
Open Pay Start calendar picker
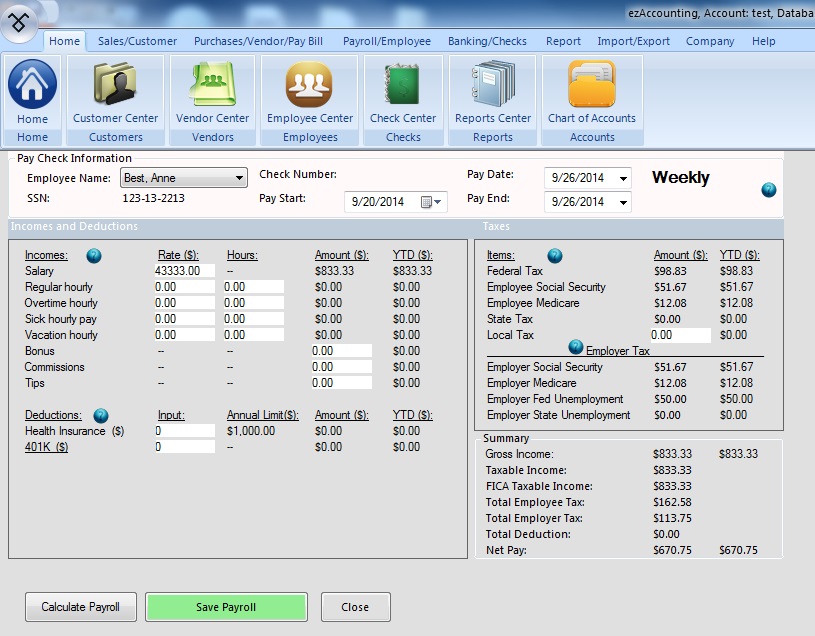[x=431, y=202]
